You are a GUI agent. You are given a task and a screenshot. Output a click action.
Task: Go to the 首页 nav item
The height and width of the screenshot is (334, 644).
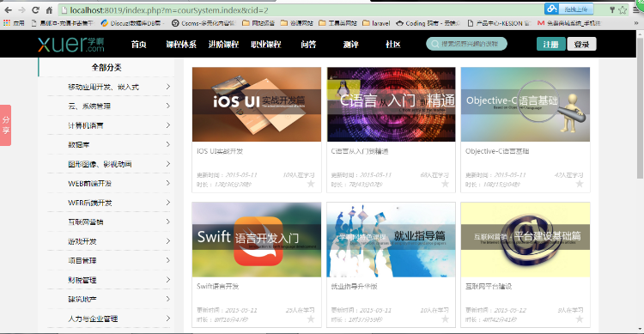pos(139,45)
